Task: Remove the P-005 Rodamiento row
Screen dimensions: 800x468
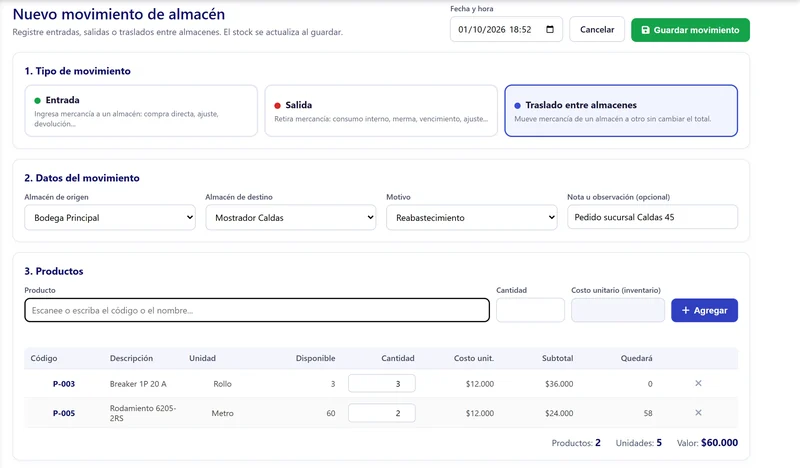Action: 698,413
